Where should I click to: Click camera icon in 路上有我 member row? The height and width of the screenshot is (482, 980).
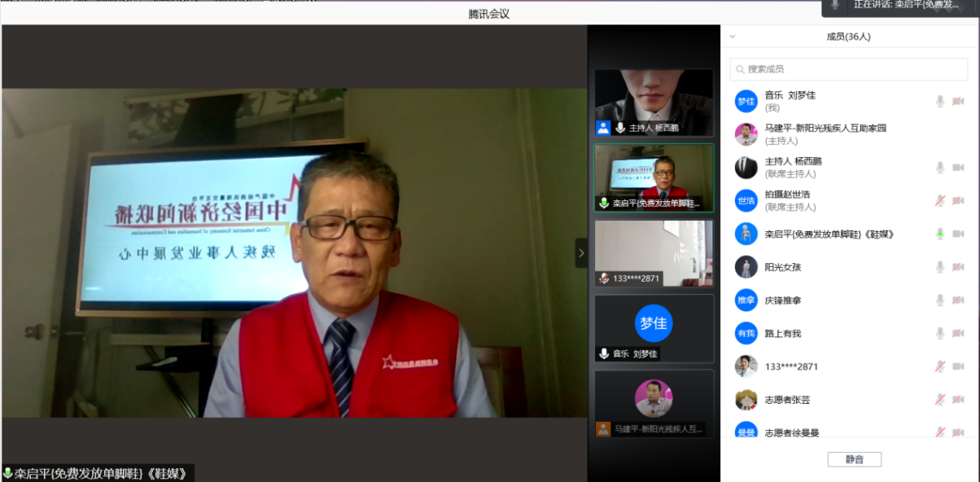tap(958, 333)
